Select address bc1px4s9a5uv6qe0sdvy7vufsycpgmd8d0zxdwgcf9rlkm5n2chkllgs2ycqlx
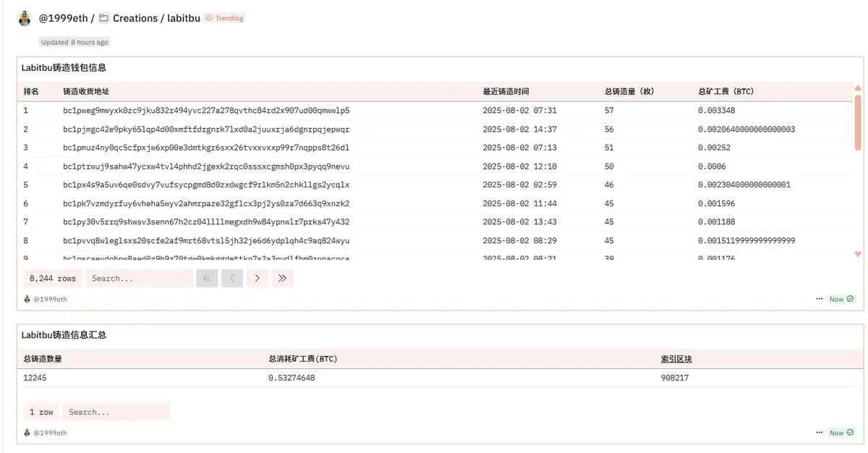This screenshot has height=453, width=868. click(206, 185)
